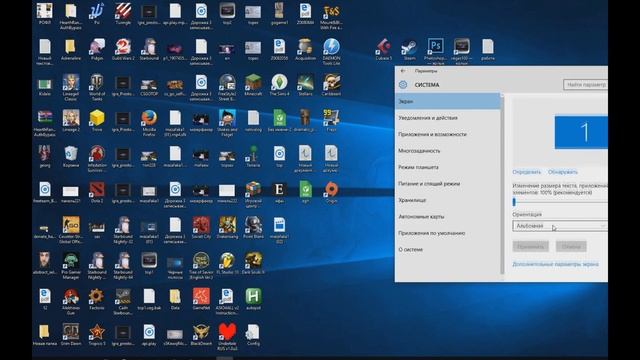Open the Dota 2 desktop shortcut
Viewport: 640px width, 360px height.
(x=97, y=192)
